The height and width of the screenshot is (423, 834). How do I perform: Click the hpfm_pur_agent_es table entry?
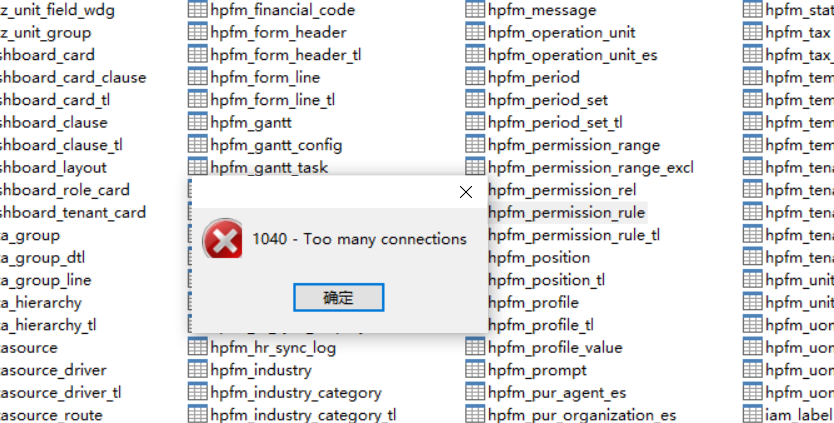[x=557, y=393]
